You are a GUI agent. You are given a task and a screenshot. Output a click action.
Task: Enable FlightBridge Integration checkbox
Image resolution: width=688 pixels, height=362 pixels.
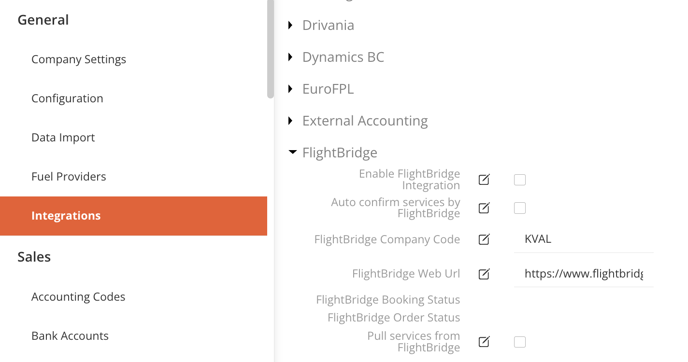point(520,180)
